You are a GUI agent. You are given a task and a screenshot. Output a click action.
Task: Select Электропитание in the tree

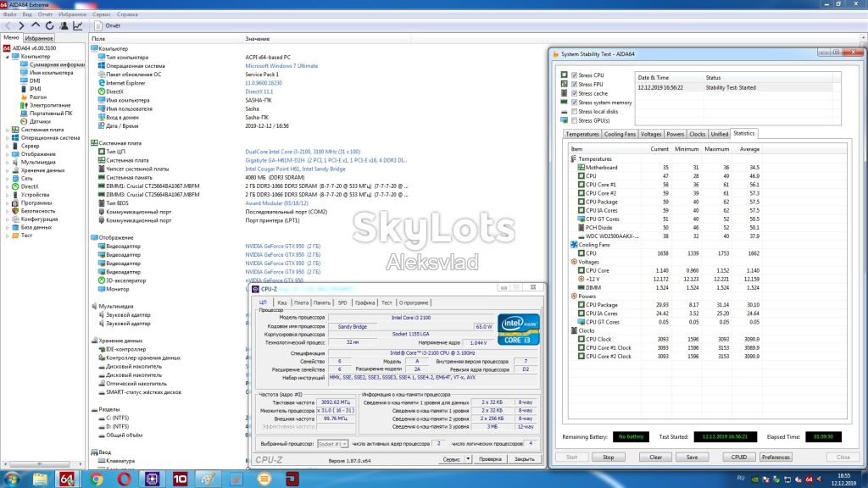pos(50,105)
